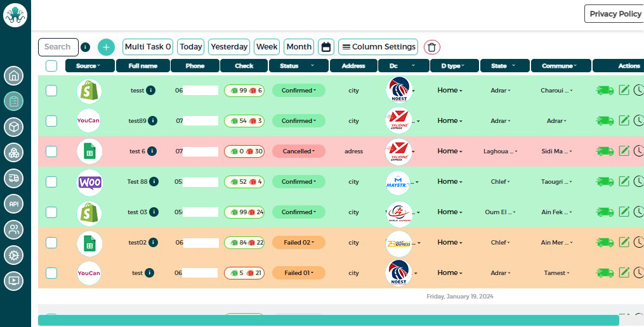Viewport: 644px width, 327px height.
Task: Open the settings gear in sidebar
Action: pos(13,255)
